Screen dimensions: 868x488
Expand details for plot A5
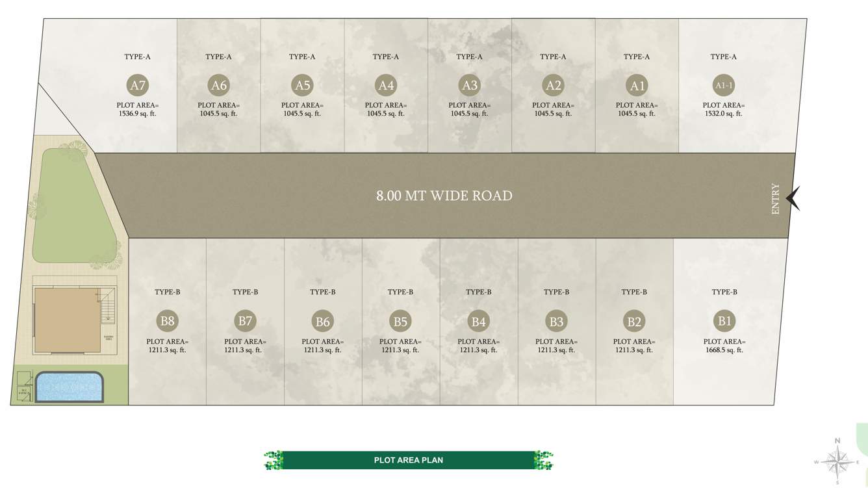click(301, 84)
